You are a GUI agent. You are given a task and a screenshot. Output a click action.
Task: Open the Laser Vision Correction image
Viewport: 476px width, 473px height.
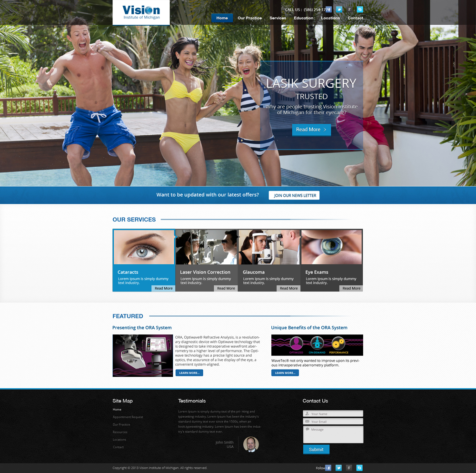coord(207,247)
